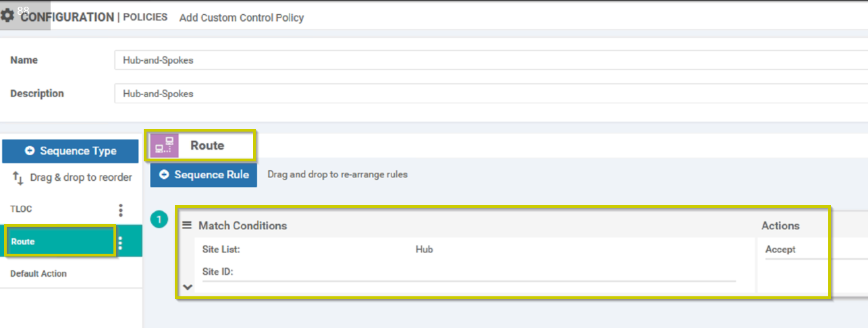Click the drag and drop reorder arrows icon
The image size is (868, 328).
[x=18, y=178]
